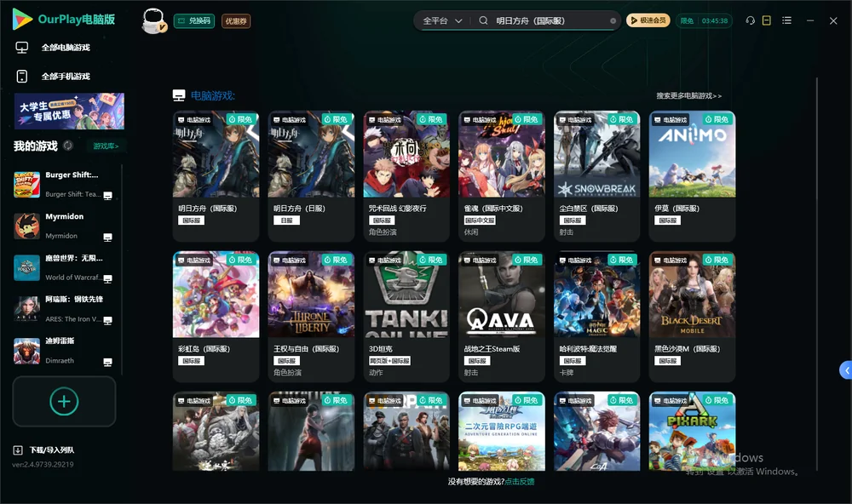Image resolution: width=852 pixels, height=504 pixels.
Task: Click the search magnifier icon
Action: click(483, 20)
